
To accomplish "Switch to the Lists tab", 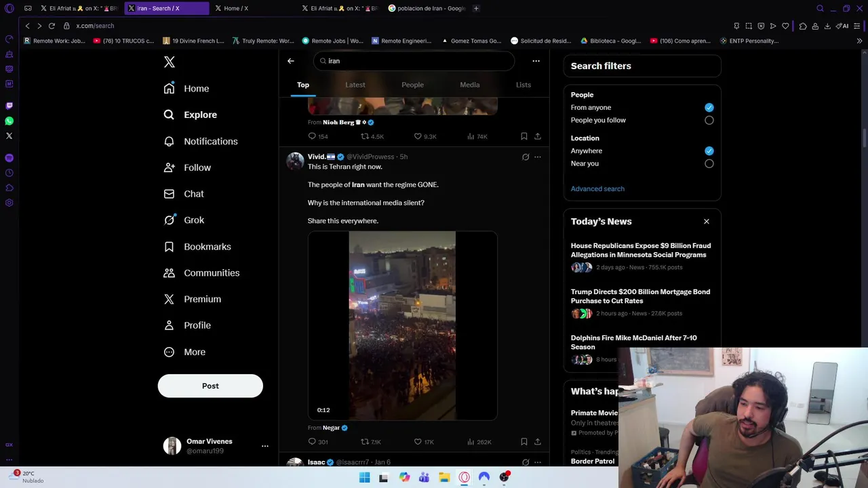I will (x=524, y=85).
